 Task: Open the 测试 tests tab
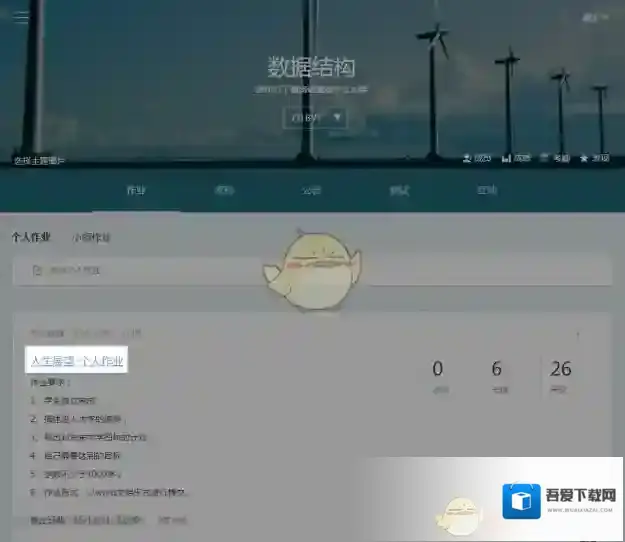tap(399, 190)
